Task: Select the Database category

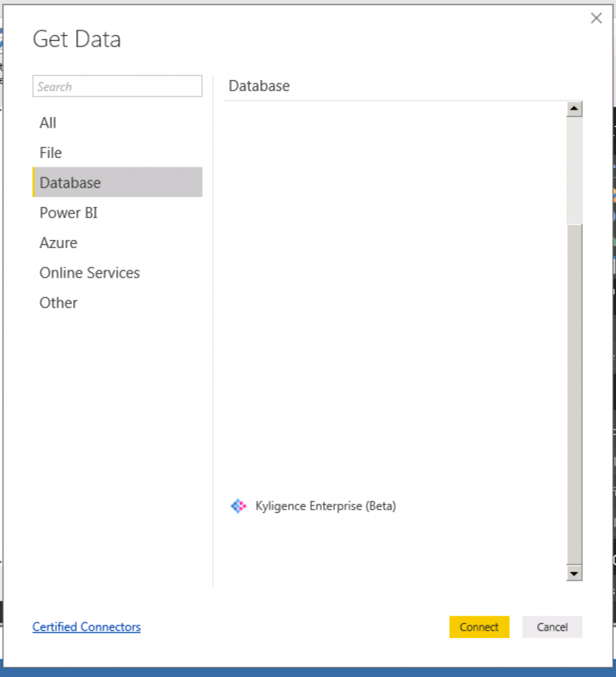Action: pos(118,182)
